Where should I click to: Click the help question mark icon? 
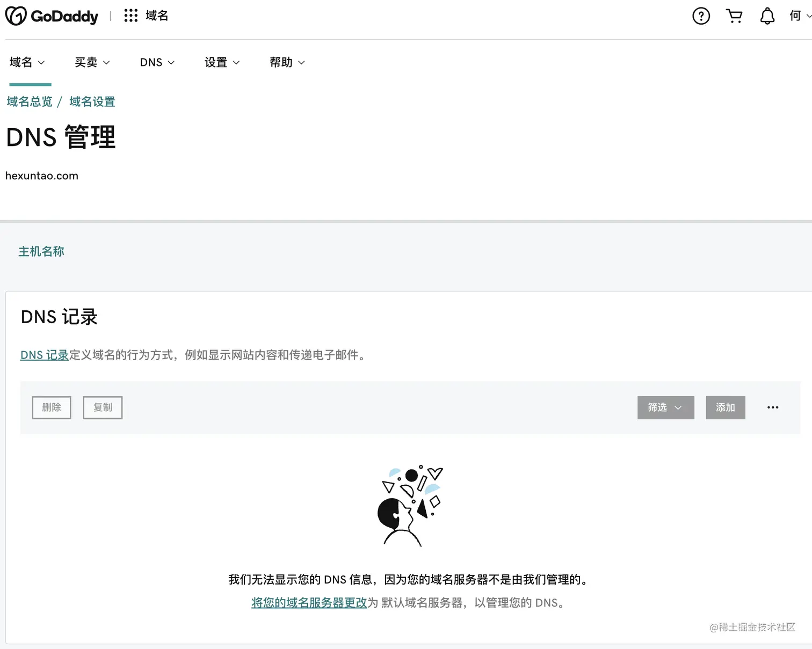point(701,16)
